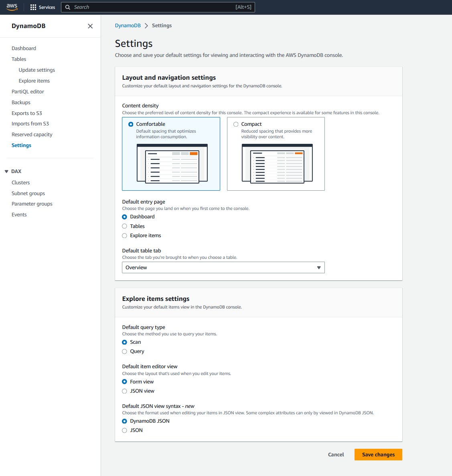Click the Save changes button

coord(378,454)
